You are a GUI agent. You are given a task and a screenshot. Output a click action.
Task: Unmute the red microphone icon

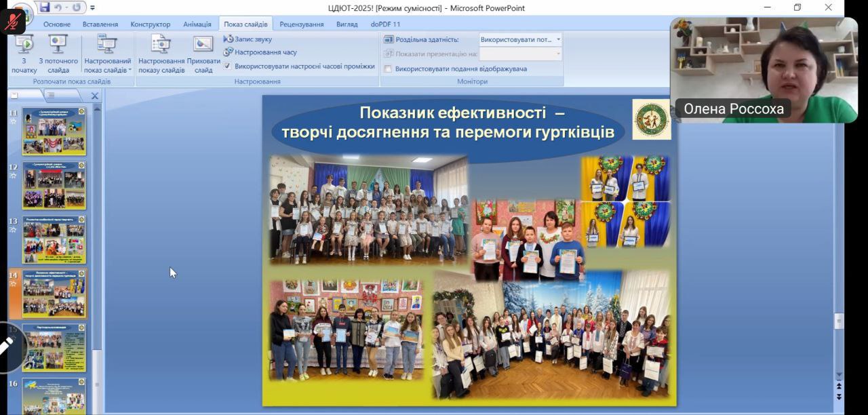pyautogui.click(x=12, y=22)
